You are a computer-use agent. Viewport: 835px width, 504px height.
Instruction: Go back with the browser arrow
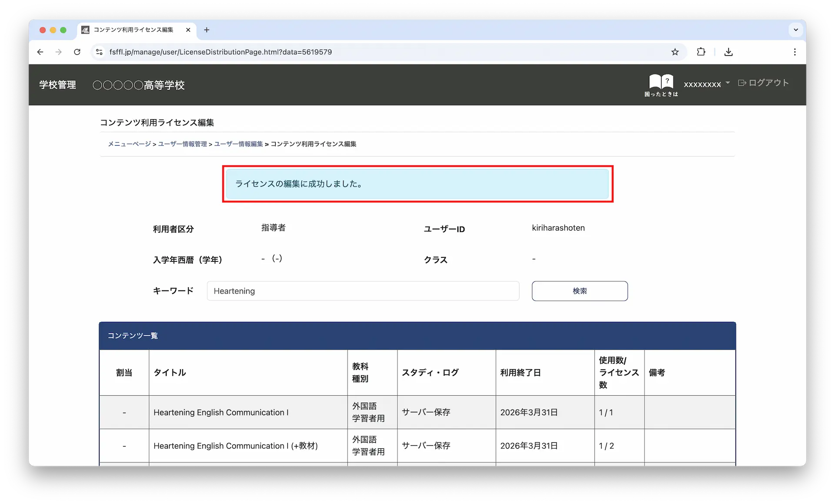tap(40, 52)
